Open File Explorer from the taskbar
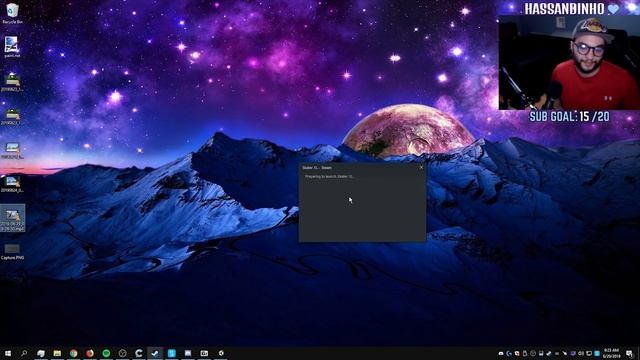This screenshot has width=640, height=360. tap(57, 353)
